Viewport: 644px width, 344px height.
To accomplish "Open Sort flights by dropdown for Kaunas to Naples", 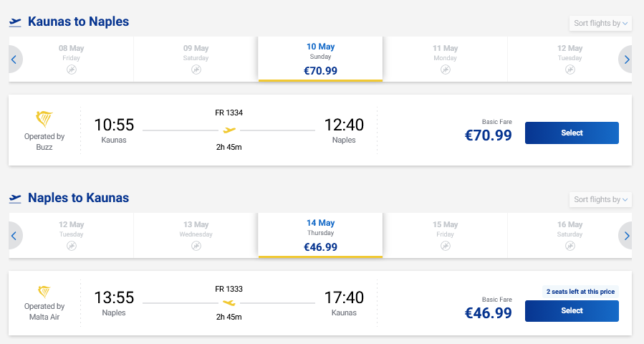I will click(600, 24).
